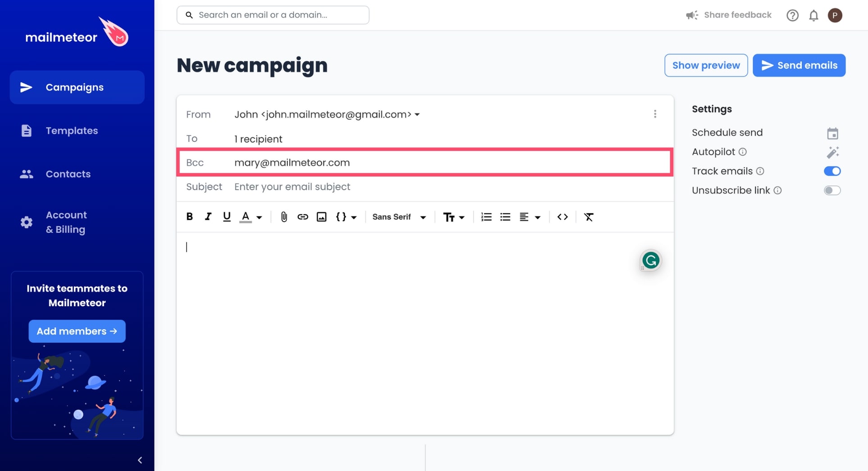Click the Schedule send label
This screenshot has width=868, height=471.
727,132
